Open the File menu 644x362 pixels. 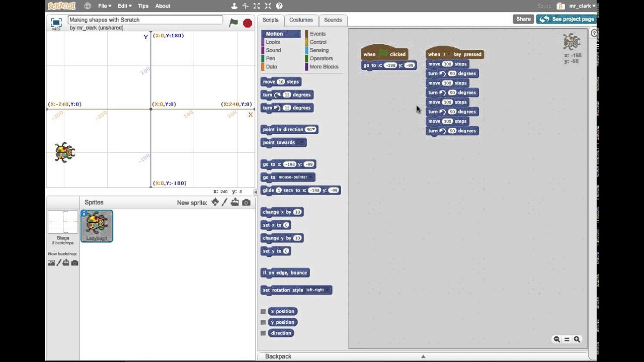click(105, 6)
